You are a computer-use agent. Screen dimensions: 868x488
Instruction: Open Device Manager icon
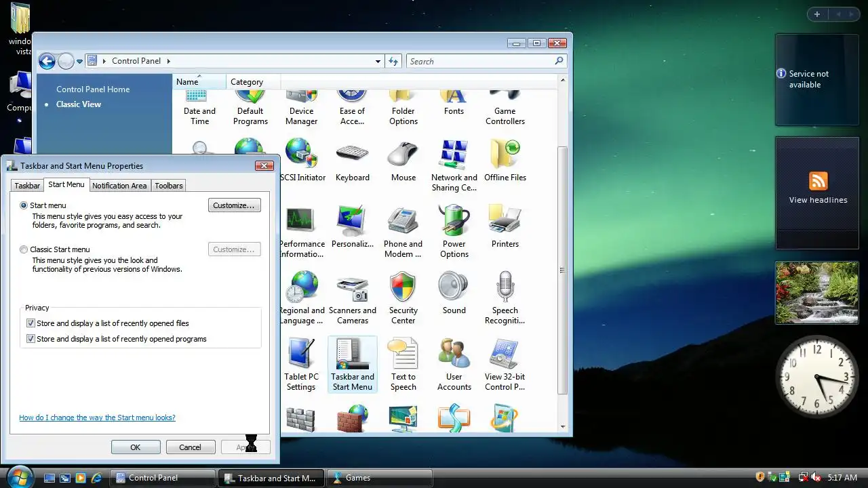[301, 108]
